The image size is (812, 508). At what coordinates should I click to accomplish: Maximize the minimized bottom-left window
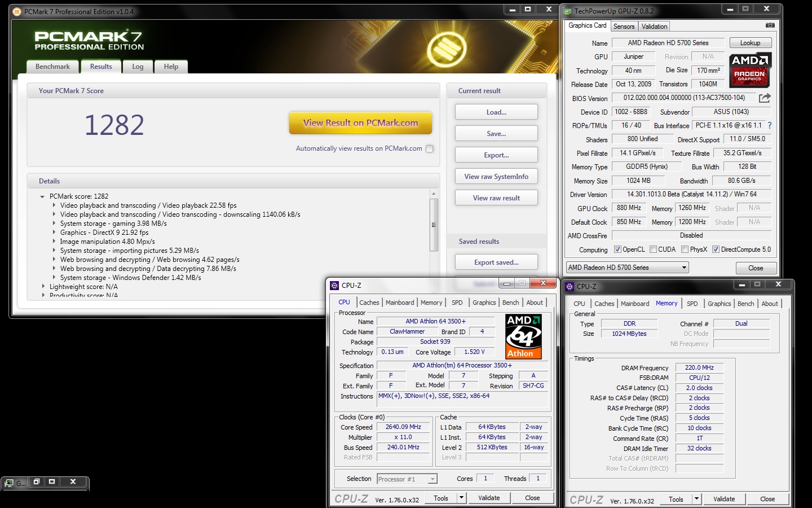(51, 482)
